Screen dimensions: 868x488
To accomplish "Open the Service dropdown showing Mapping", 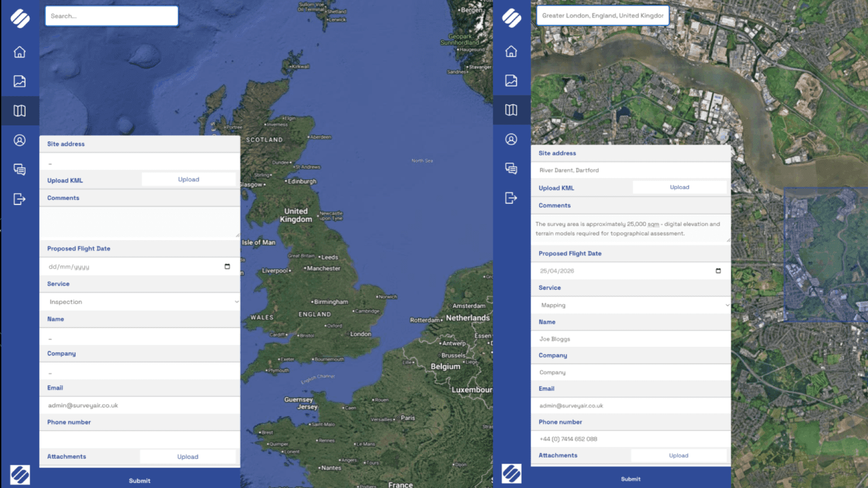I will pos(631,305).
